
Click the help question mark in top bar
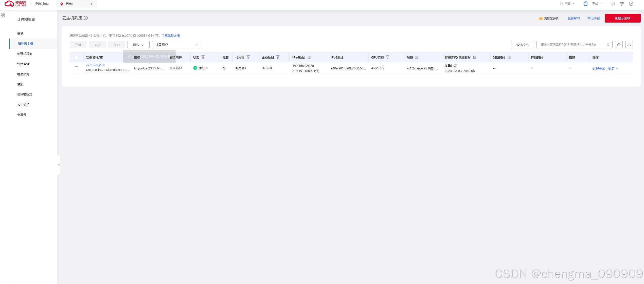coord(631,4)
